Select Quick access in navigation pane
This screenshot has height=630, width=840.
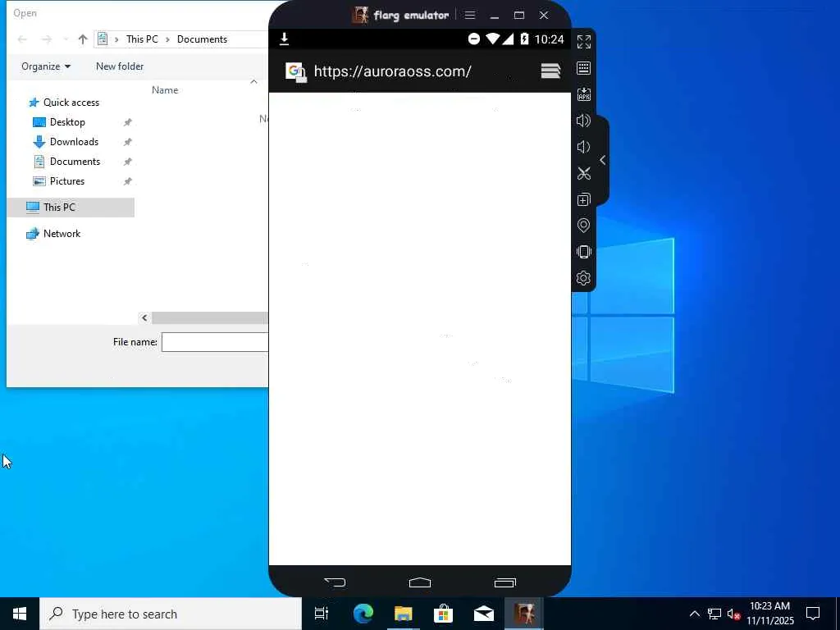pos(71,103)
